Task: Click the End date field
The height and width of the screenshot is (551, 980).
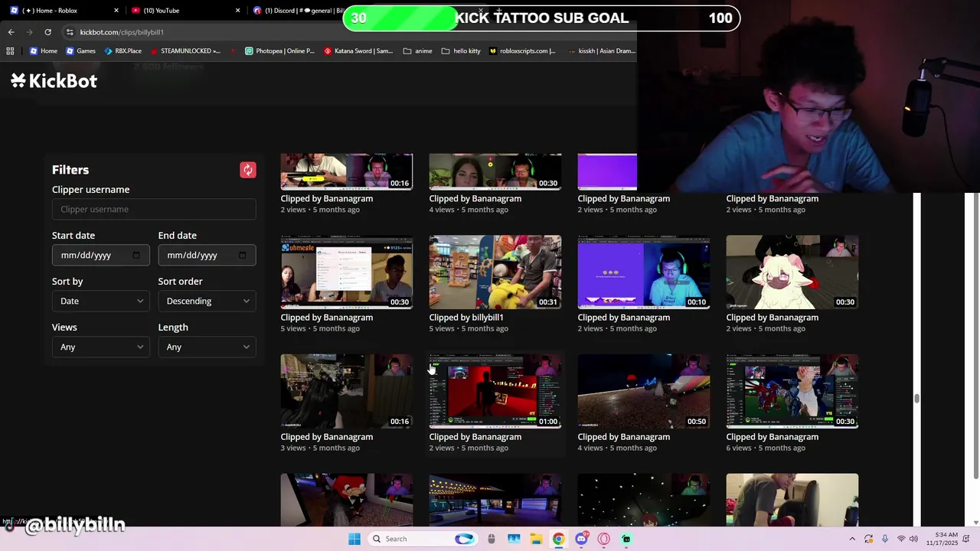Action: tap(207, 255)
